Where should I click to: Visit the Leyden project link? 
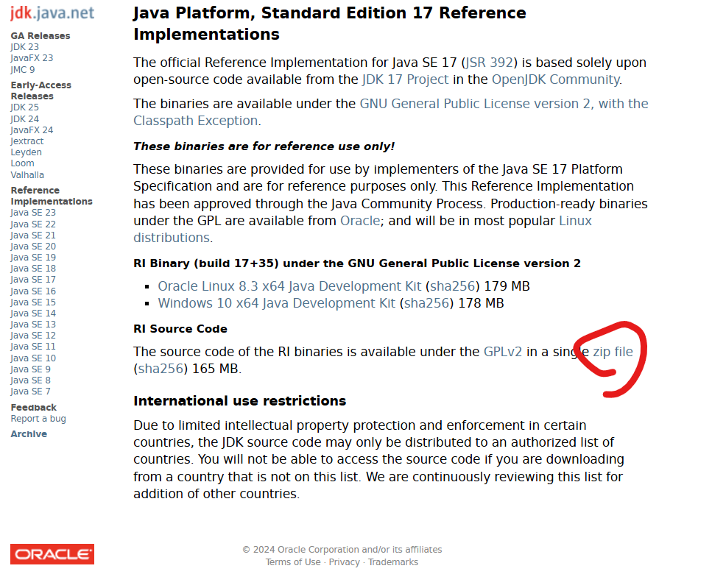point(26,152)
